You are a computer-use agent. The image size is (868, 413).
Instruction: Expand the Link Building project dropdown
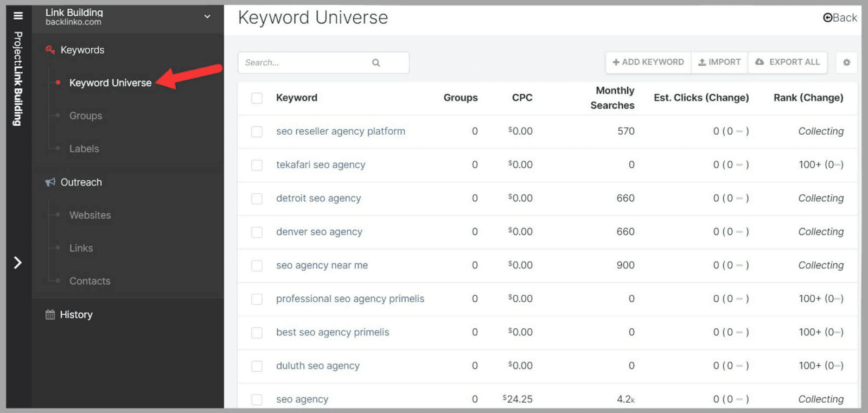pos(207,17)
